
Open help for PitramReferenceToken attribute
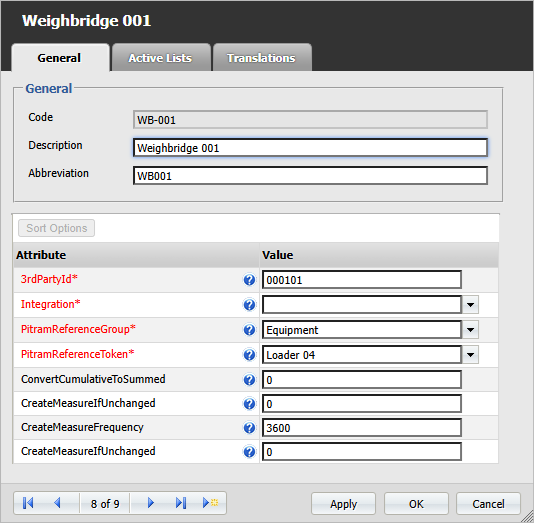(x=249, y=355)
